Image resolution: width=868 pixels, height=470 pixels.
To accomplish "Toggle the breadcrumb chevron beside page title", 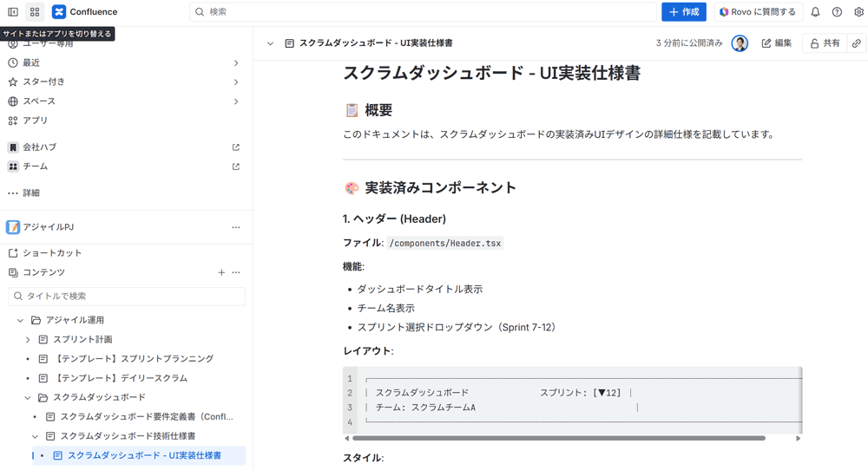I will coord(270,43).
